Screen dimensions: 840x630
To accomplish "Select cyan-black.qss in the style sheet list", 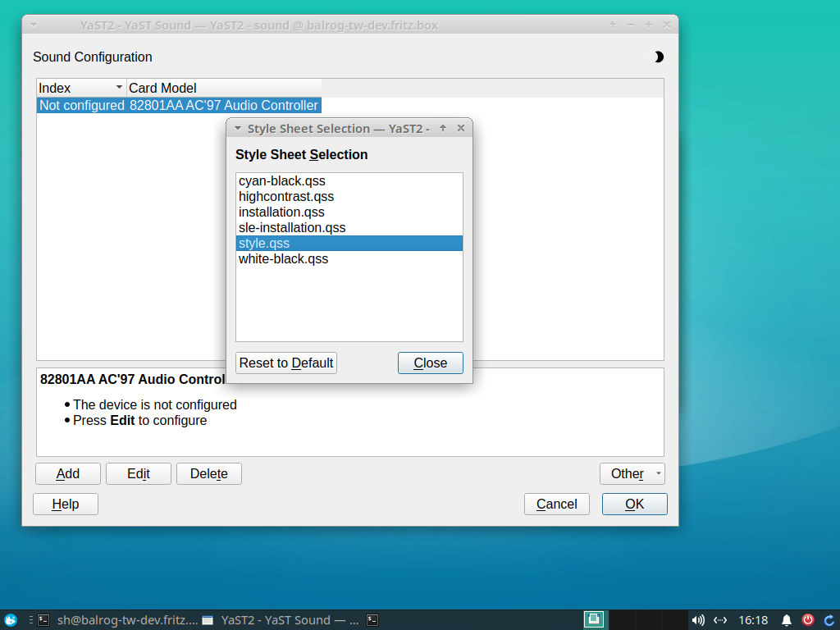I will click(x=349, y=181).
